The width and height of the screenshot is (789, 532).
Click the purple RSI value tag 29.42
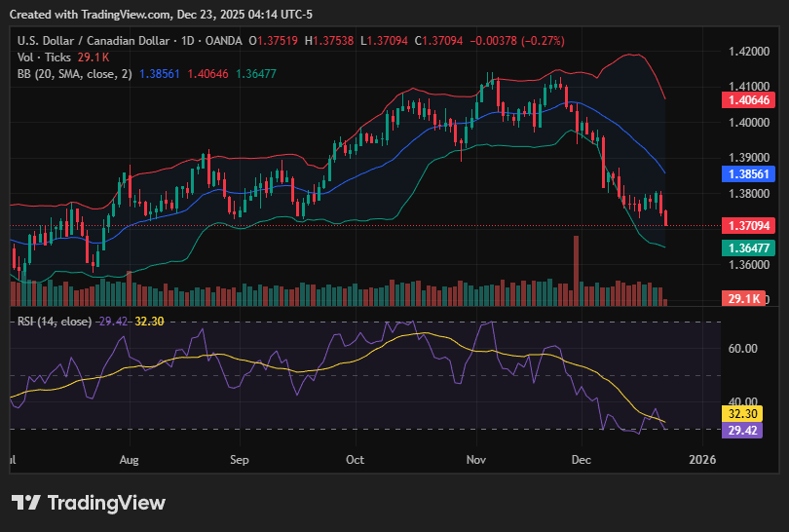click(748, 429)
